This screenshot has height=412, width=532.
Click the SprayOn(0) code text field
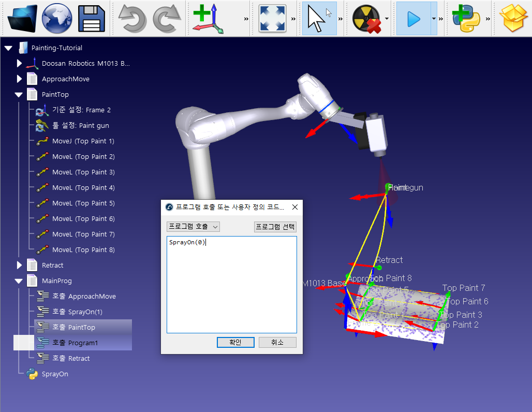231,284
